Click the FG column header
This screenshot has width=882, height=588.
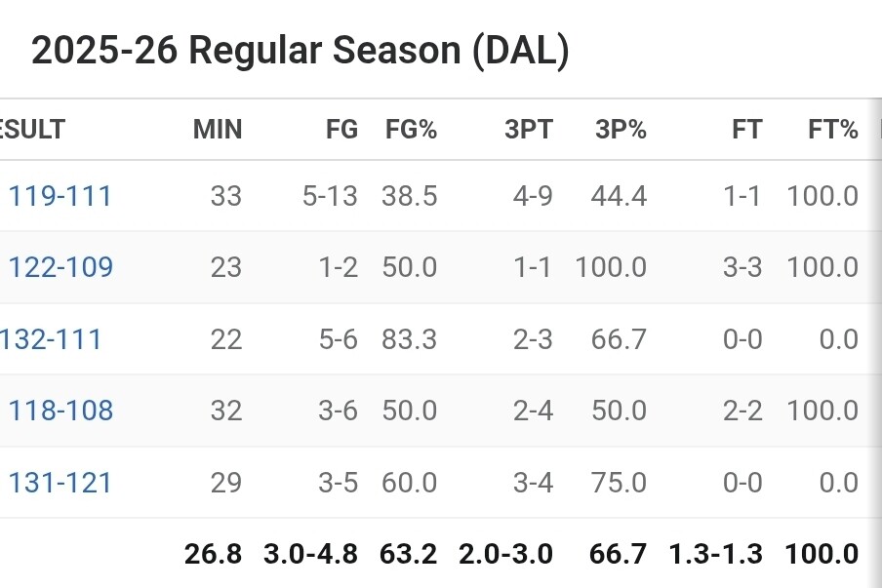pos(342,130)
